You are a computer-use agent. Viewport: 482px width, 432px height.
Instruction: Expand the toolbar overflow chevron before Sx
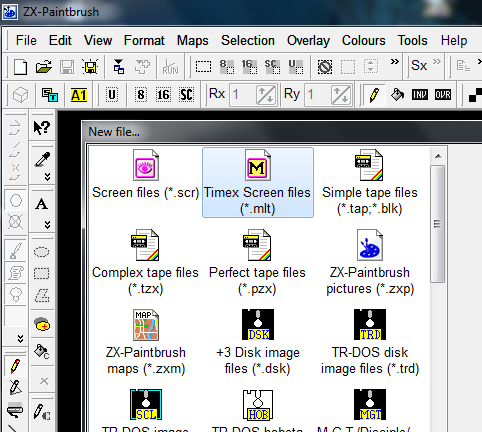pos(395,61)
